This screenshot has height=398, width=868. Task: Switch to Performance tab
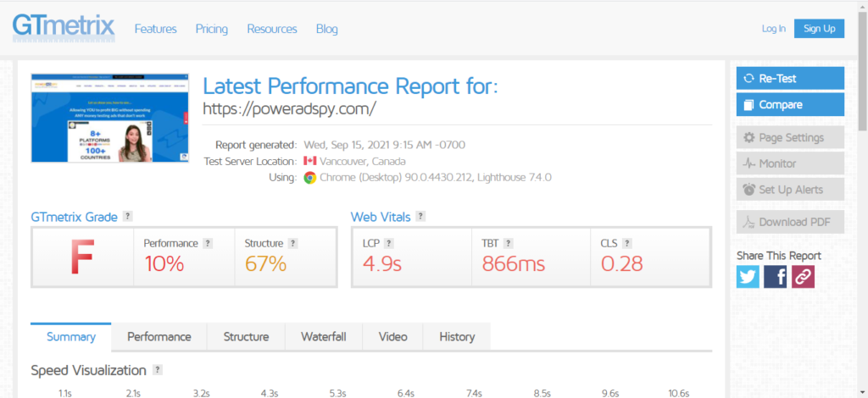159,337
